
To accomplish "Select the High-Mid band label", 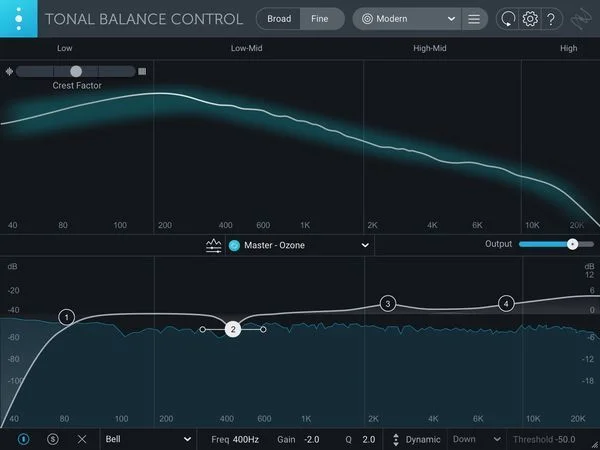I will coord(430,48).
